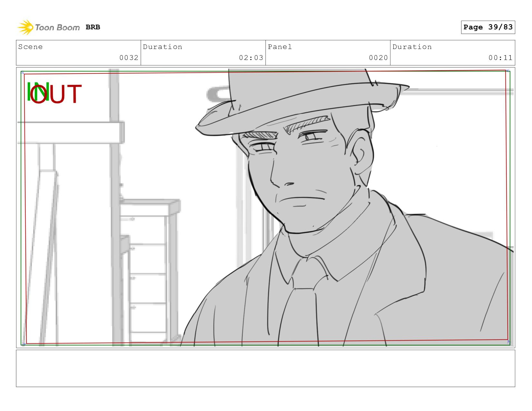Viewport: 532px width, 411px height.
Task: Click panel duration value 00:11
Action: coord(500,58)
